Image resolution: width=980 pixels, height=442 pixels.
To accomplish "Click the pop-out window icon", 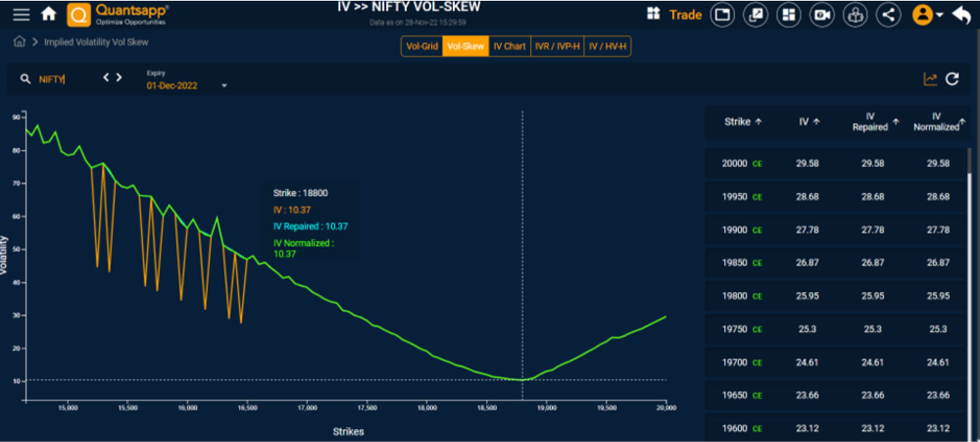I will tap(755, 15).
